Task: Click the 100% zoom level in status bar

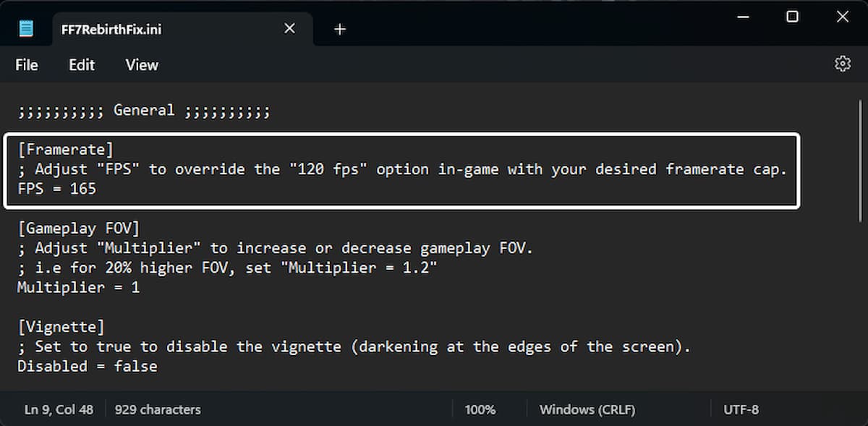Action: [480, 409]
